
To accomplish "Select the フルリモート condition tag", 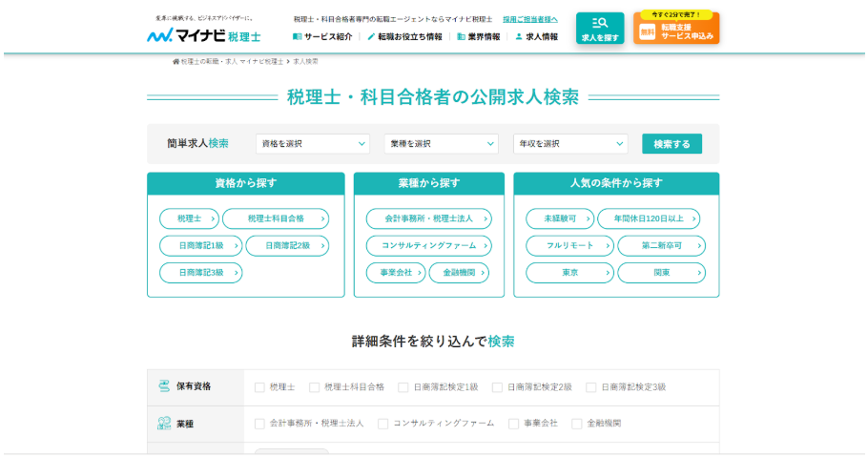I will (x=569, y=246).
